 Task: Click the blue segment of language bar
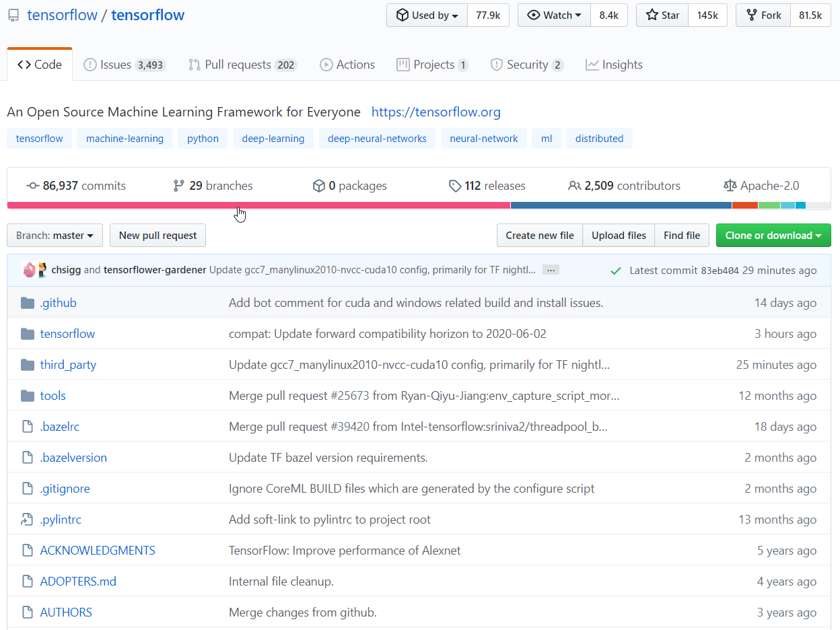[621, 205]
